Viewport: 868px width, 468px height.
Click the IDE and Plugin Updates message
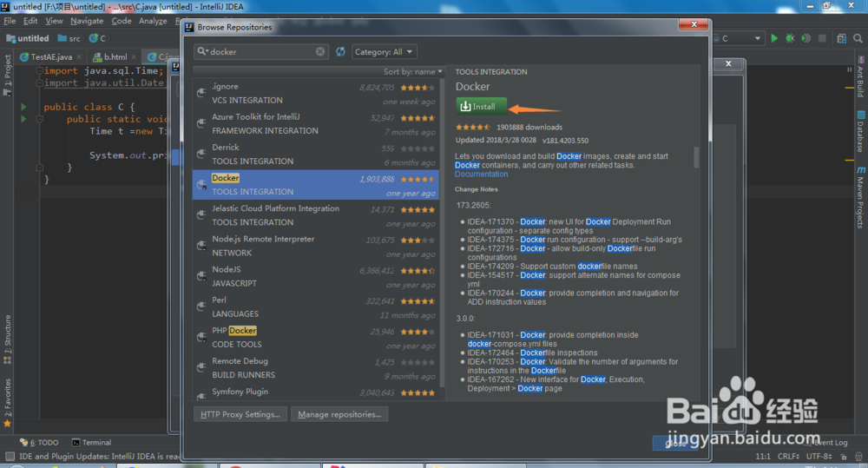[99, 457]
